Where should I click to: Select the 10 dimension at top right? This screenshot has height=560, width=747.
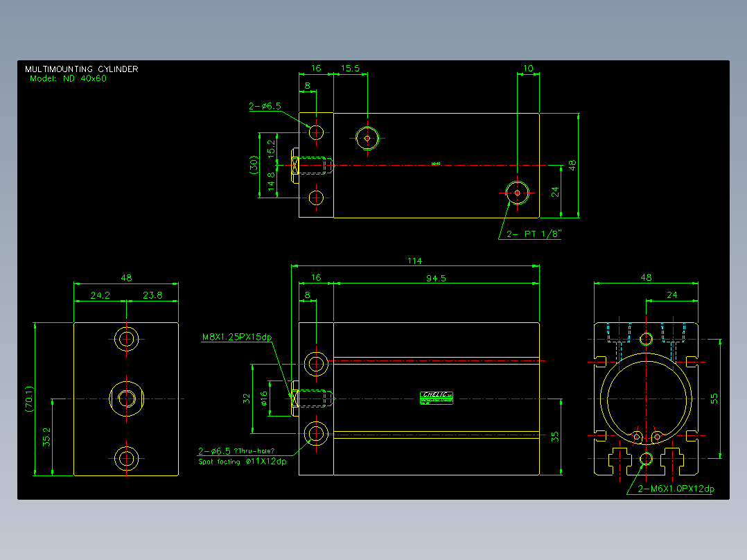click(x=528, y=68)
